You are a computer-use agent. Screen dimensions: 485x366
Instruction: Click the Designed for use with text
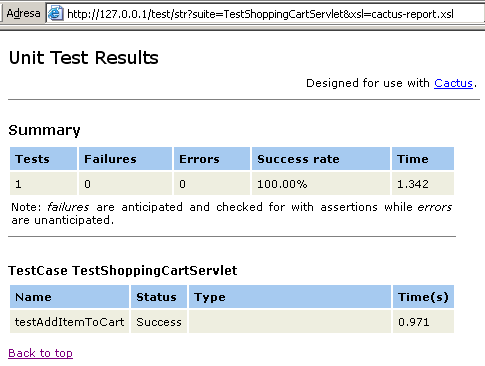tap(368, 83)
